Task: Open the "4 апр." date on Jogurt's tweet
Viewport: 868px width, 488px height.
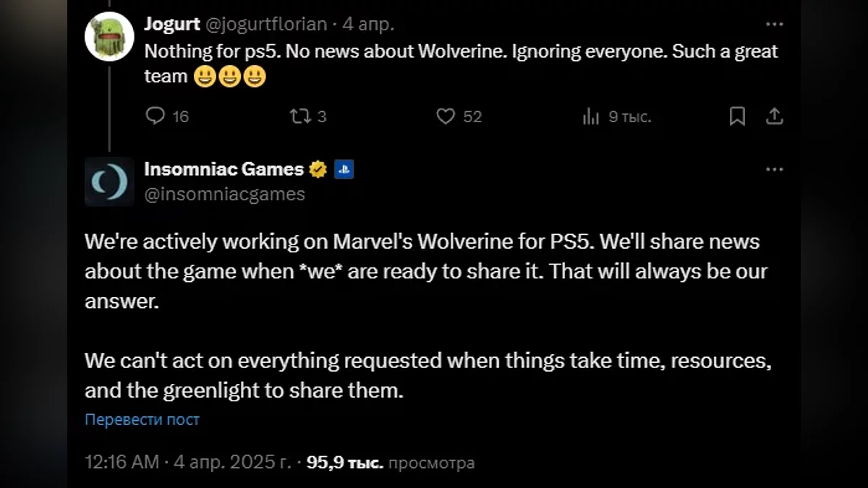Action: pyautogui.click(x=368, y=25)
